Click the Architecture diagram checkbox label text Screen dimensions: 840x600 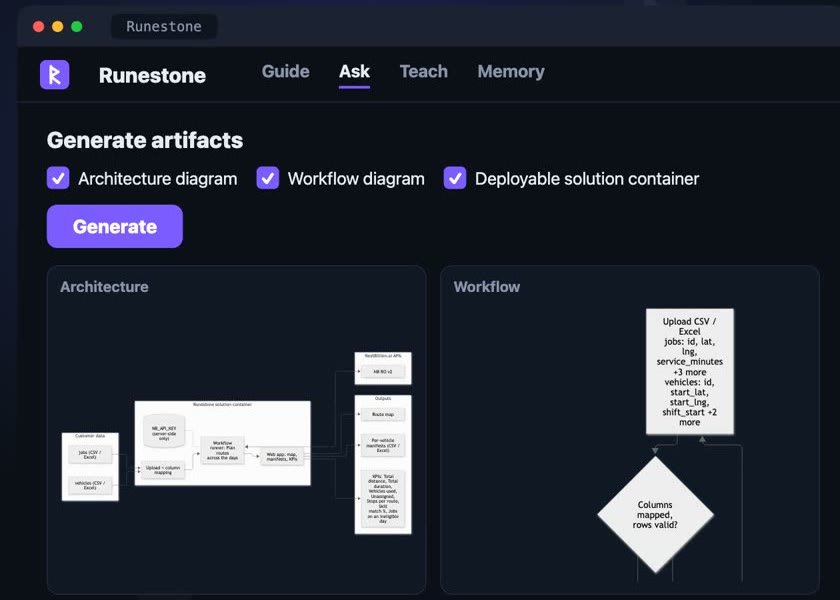point(158,178)
